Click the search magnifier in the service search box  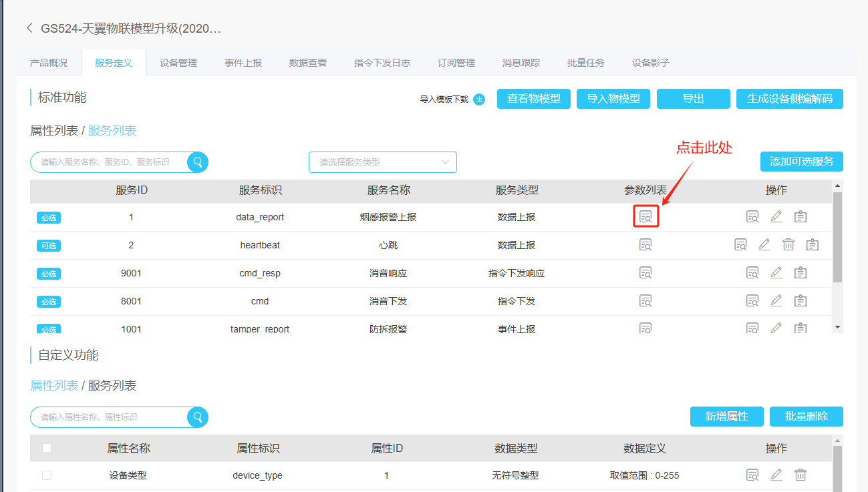pos(198,162)
